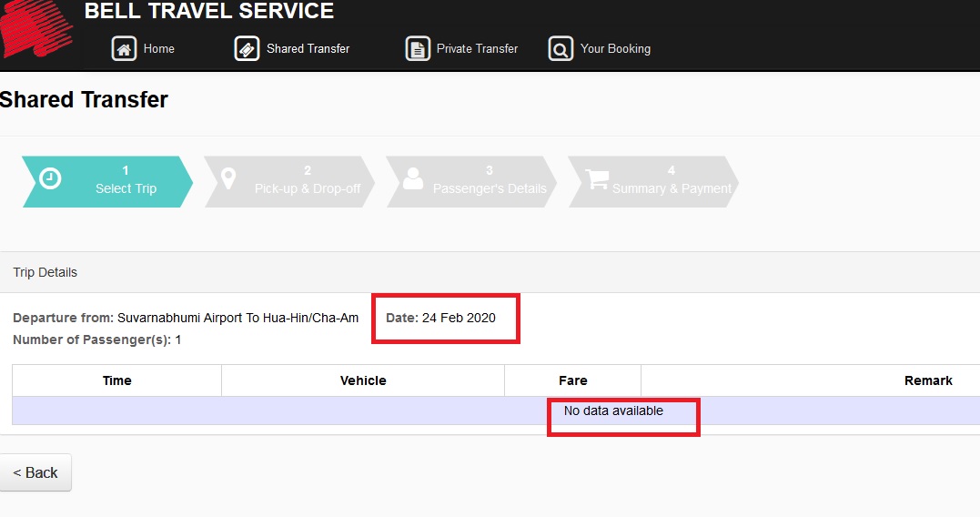Click the shopping cart icon in step 4

coord(597,179)
